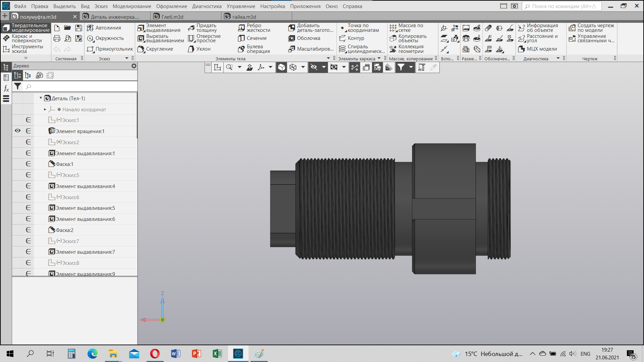
Task: Open МЦХ модели diagnostics
Action: (x=537, y=49)
